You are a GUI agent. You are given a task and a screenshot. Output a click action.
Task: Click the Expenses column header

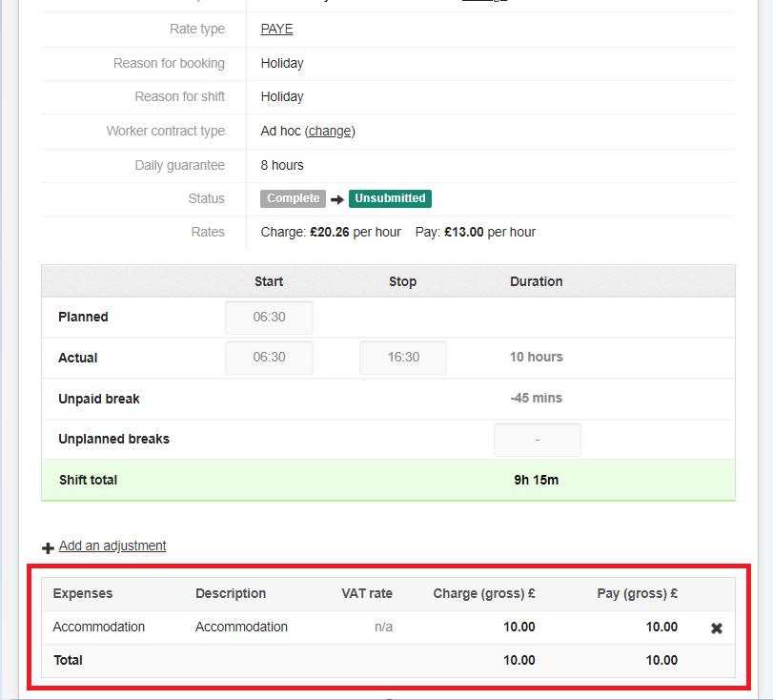pos(83,593)
